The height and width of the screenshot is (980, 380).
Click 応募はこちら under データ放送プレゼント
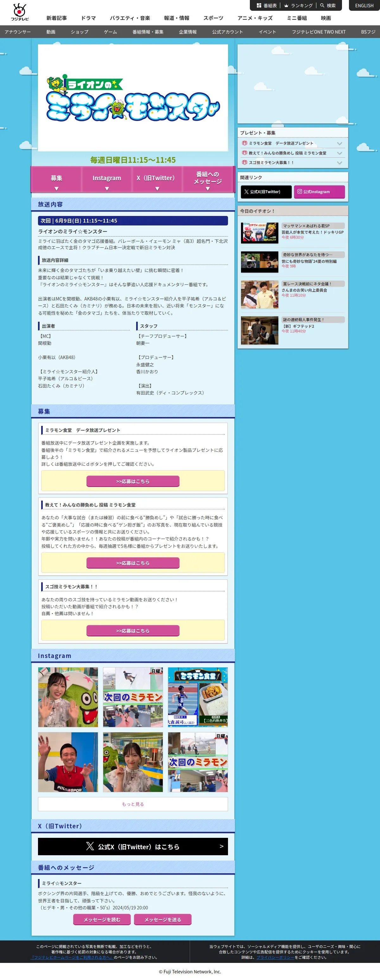pos(133,481)
